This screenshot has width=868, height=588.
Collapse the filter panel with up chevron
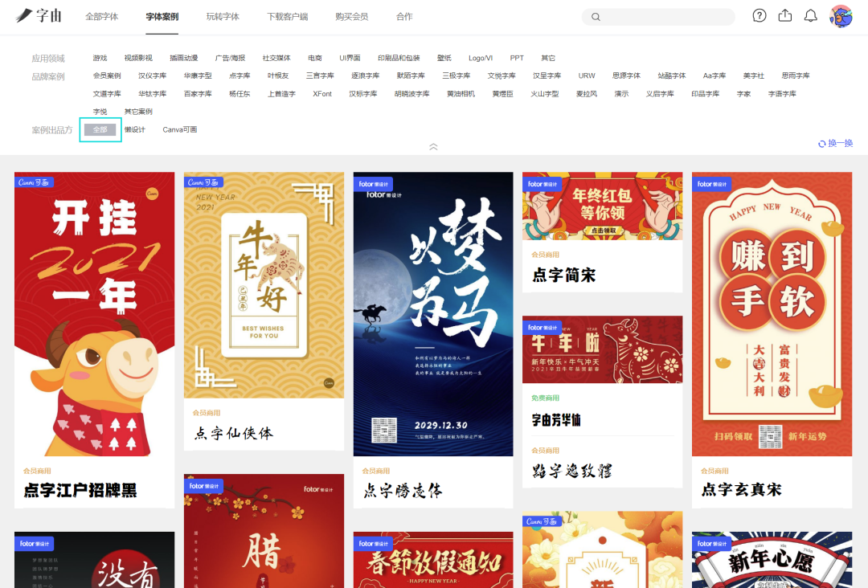(x=433, y=146)
